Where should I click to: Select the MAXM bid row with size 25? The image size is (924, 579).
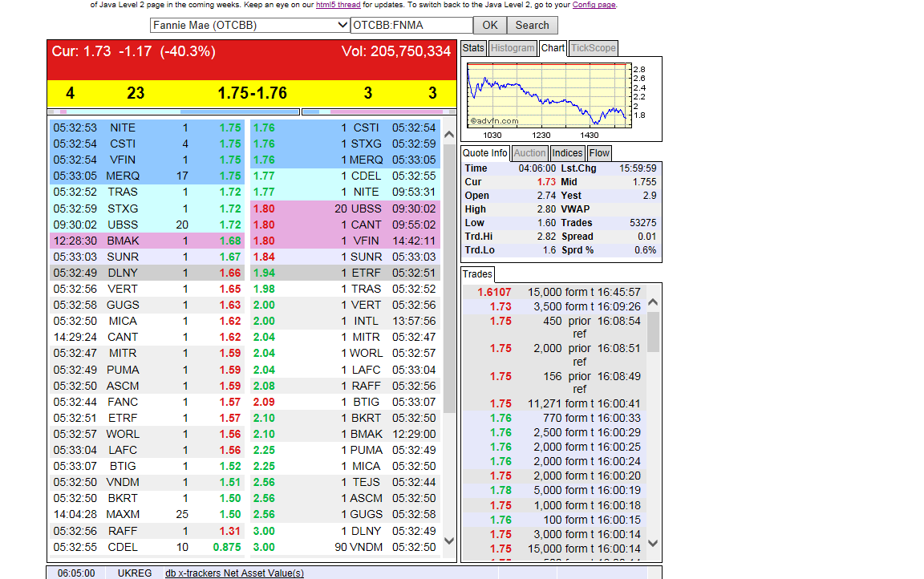[148, 514]
